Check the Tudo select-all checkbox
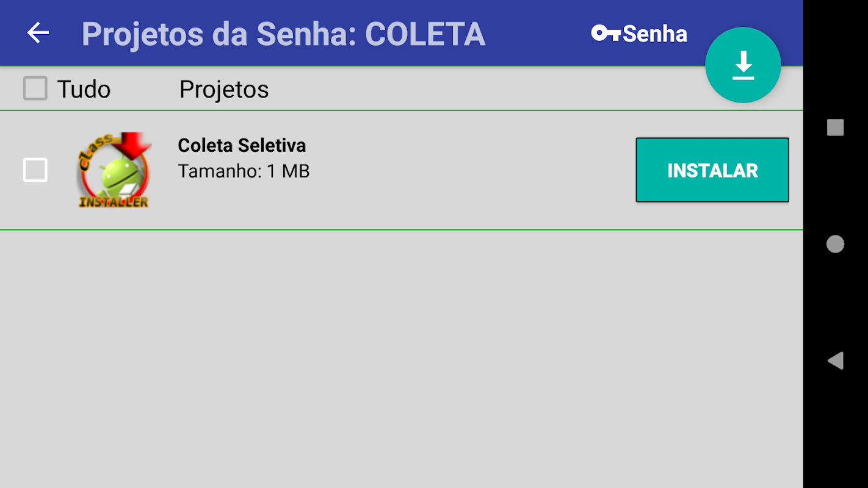The height and width of the screenshot is (488, 868). pyautogui.click(x=35, y=89)
